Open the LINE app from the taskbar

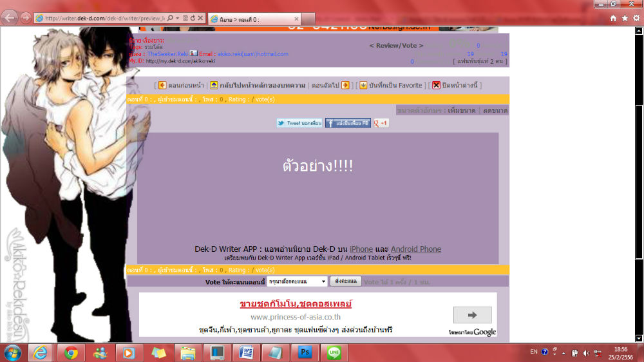[x=334, y=353]
